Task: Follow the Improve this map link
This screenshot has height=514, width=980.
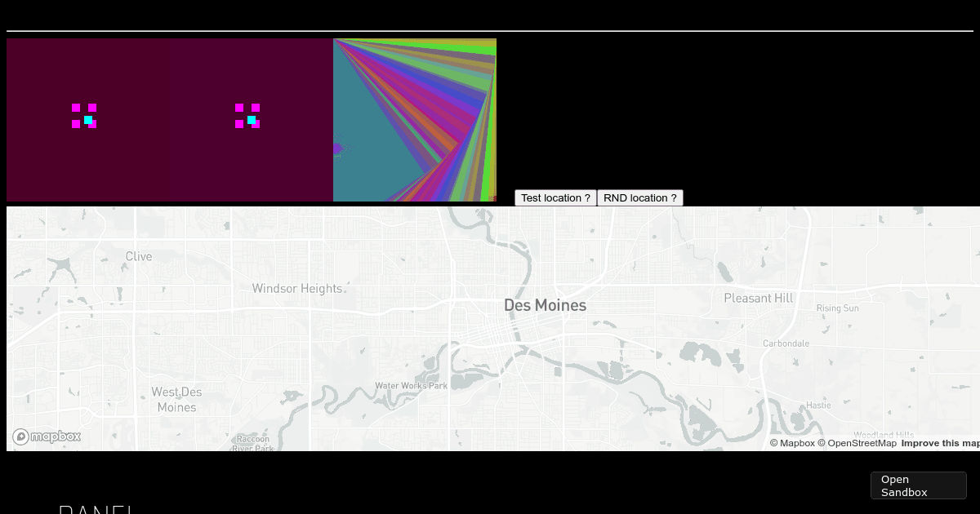Action: [940, 443]
